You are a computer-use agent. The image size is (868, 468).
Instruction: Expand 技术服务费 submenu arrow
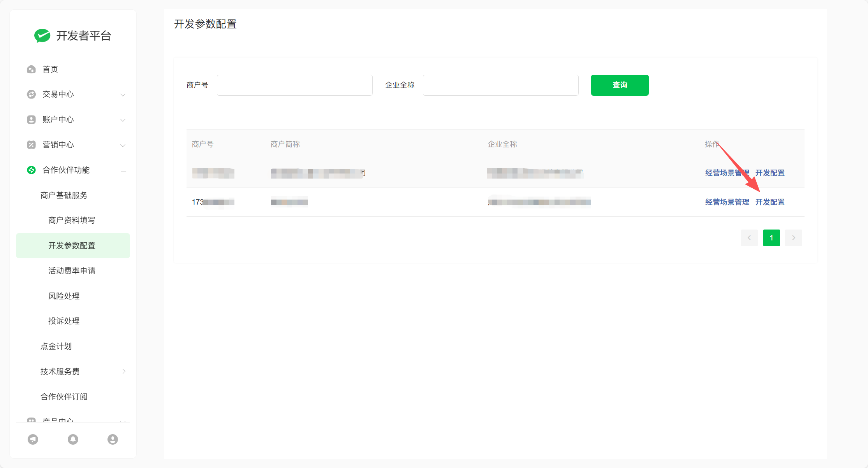pos(124,372)
